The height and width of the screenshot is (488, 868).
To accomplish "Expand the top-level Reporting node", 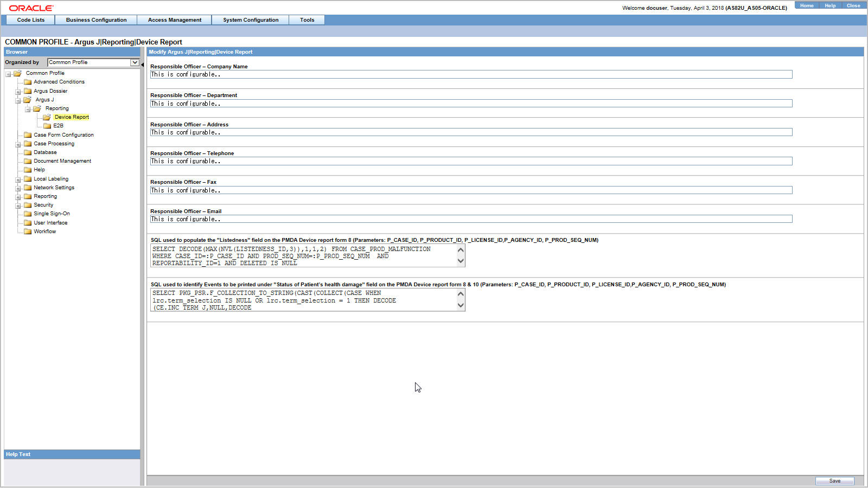I will pyautogui.click(x=18, y=197).
